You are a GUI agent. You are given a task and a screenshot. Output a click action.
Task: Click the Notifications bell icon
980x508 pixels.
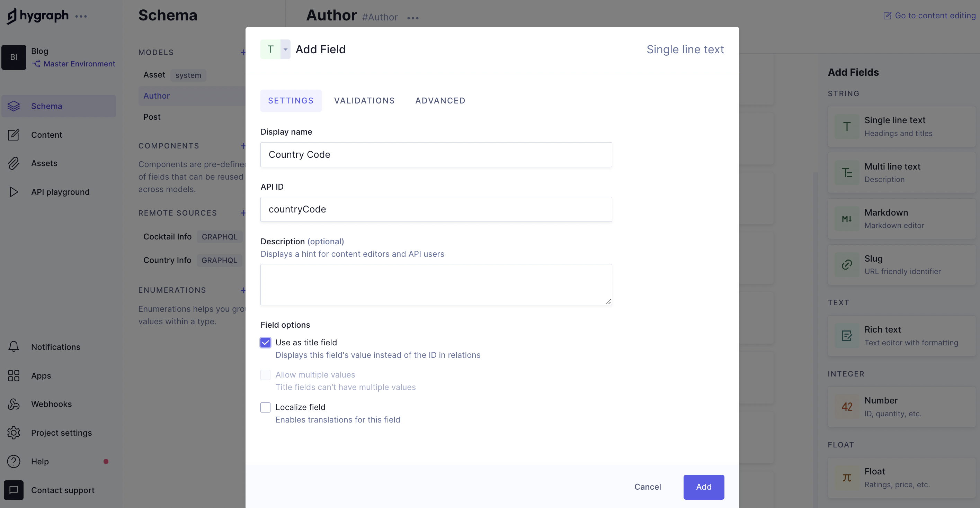[x=14, y=347]
